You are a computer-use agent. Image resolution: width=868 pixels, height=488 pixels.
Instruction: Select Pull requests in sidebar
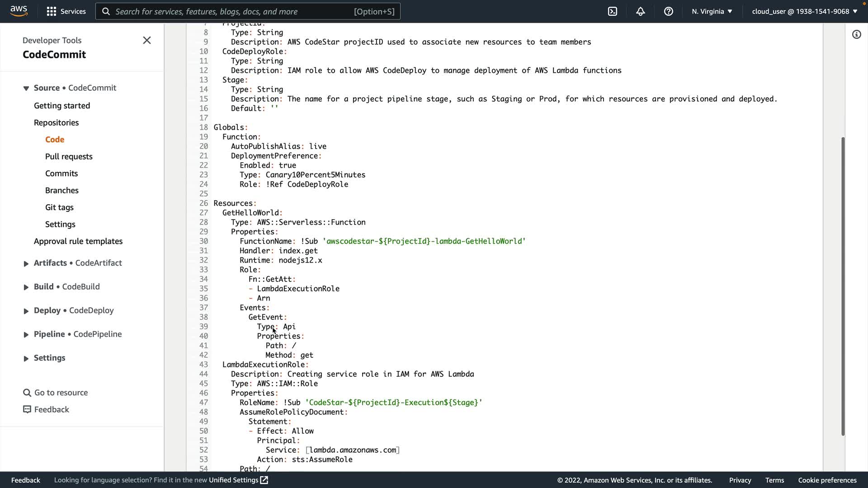tap(69, 156)
